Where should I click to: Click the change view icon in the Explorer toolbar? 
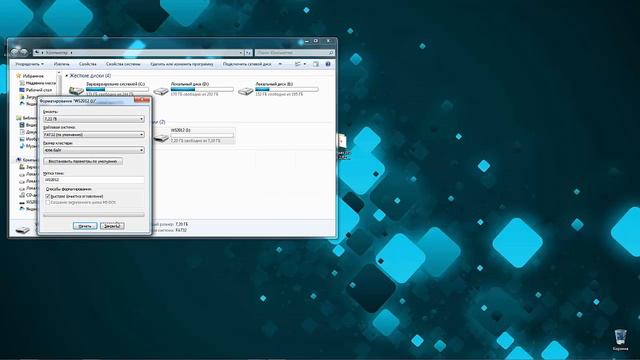pos(298,64)
